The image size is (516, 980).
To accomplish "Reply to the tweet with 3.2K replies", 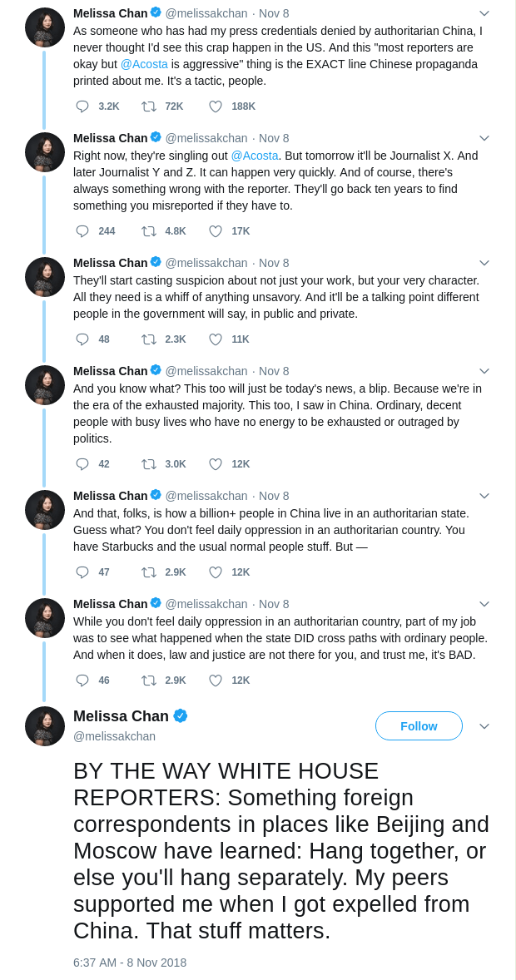I will pyautogui.click(x=82, y=106).
